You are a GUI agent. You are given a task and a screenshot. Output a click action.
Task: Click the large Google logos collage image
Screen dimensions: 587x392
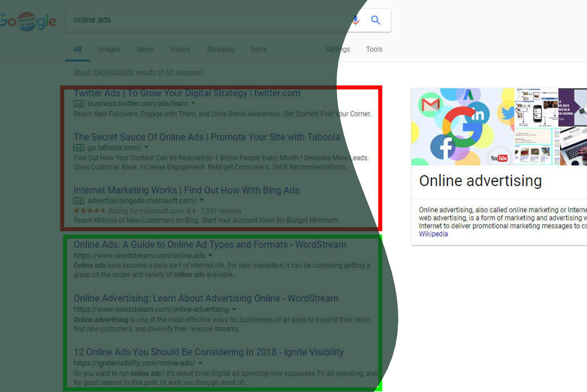463,127
